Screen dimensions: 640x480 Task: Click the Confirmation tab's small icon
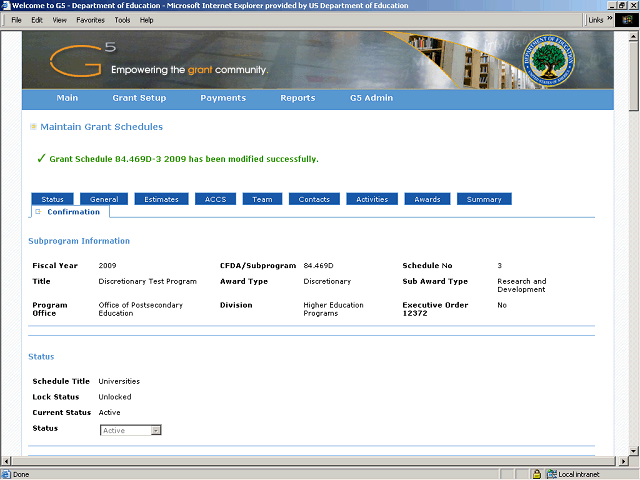click(38, 211)
